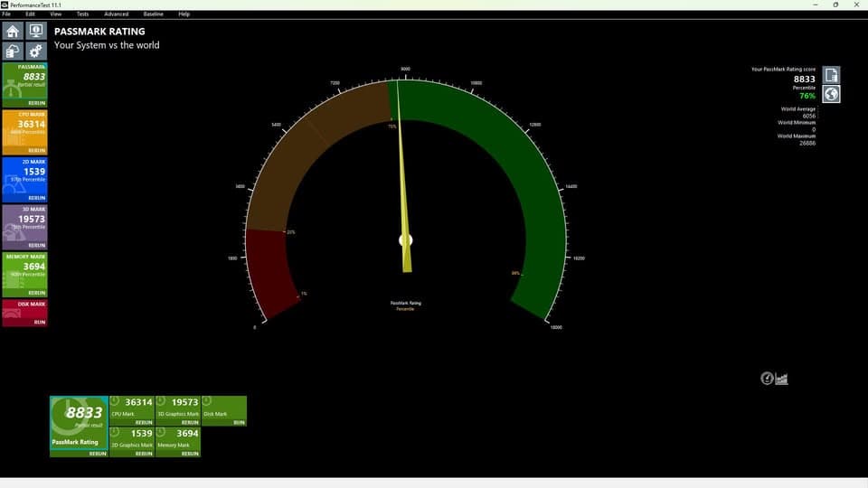This screenshot has width=868, height=488.
Task: Click the clock icon on the bottom Memory Mark tile
Action: point(161,432)
